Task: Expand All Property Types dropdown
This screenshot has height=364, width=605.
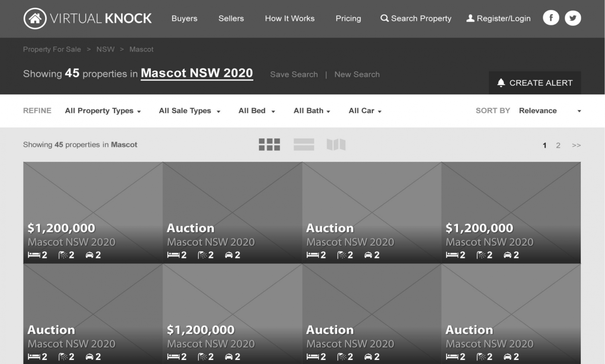Action: click(103, 111)
